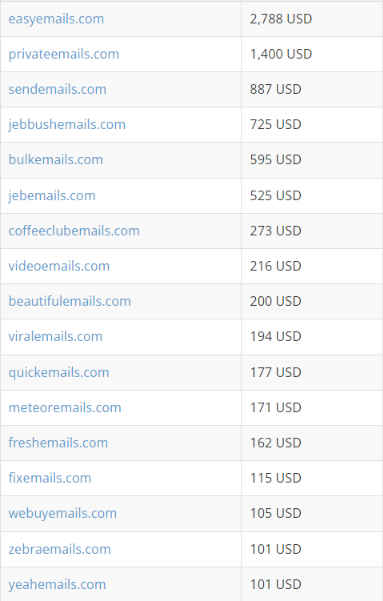Select the videoemails.com link

(59, 266)
